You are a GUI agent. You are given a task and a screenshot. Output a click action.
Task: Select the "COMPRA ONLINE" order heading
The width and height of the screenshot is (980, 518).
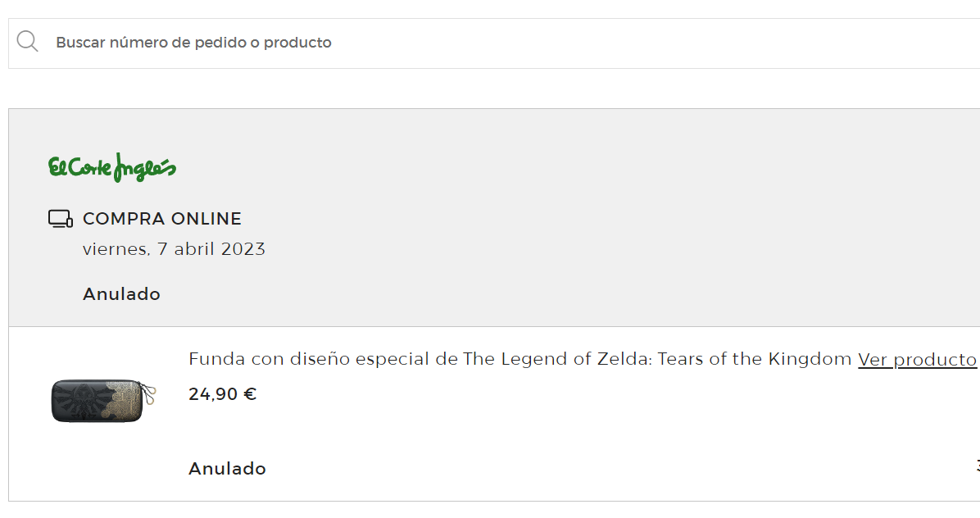tap(162, 219)
